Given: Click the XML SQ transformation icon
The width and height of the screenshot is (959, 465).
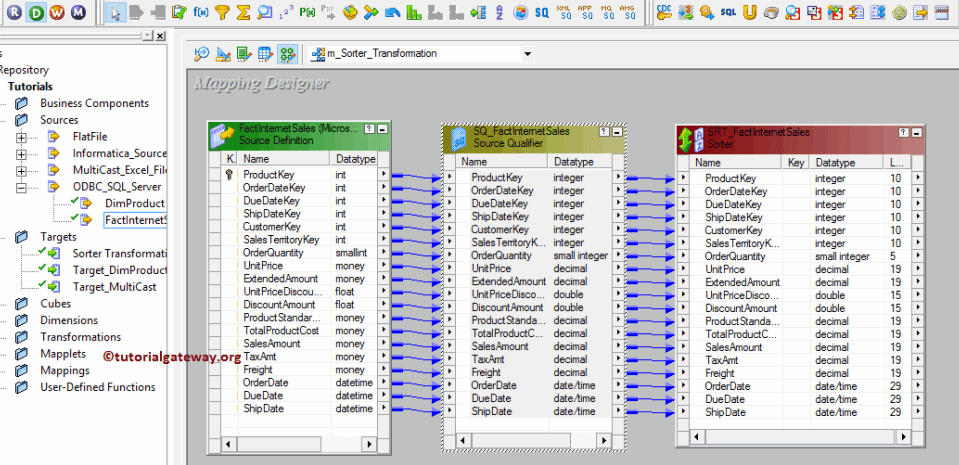Looking at the screenshot, I should pyautogui.click(x=564, y=12).
